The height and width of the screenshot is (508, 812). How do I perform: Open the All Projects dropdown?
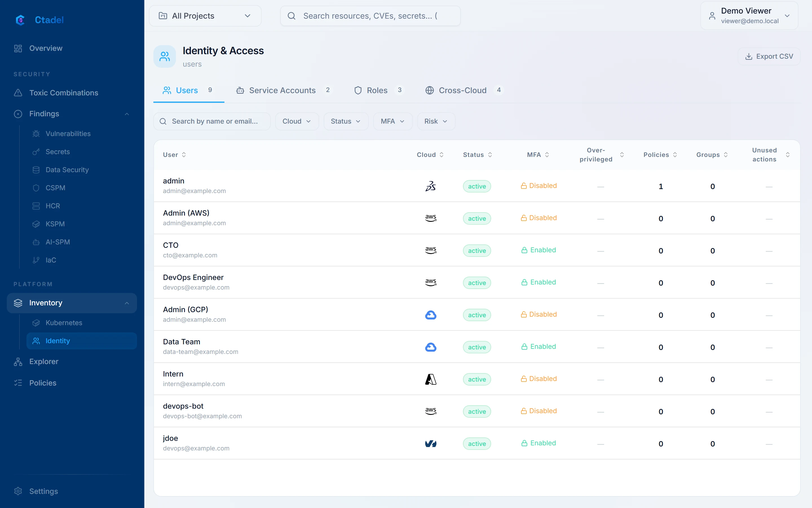pyautogui.click(x=205, y=16)
